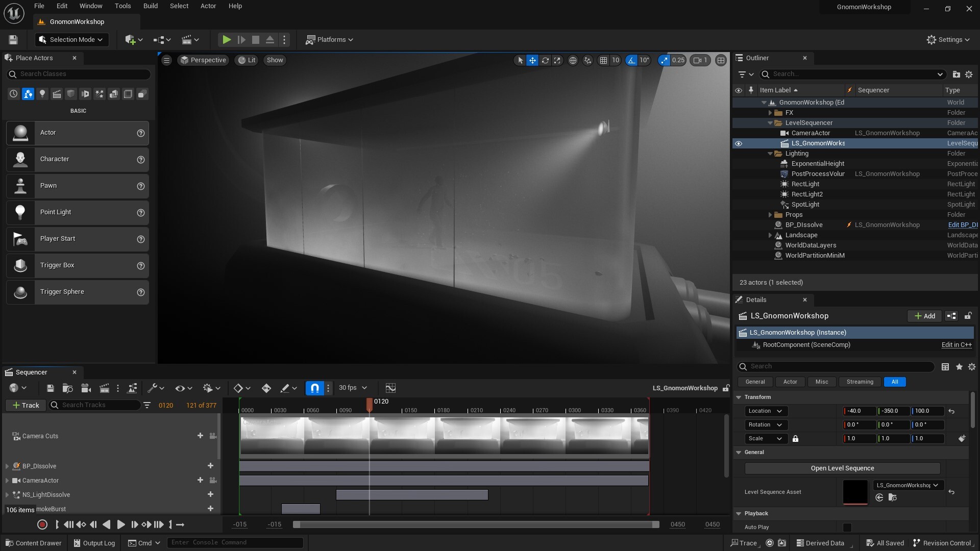Open the Perspective viewport dropdown
The height and width of the screenshot is (551, 980).
[203, 60]
